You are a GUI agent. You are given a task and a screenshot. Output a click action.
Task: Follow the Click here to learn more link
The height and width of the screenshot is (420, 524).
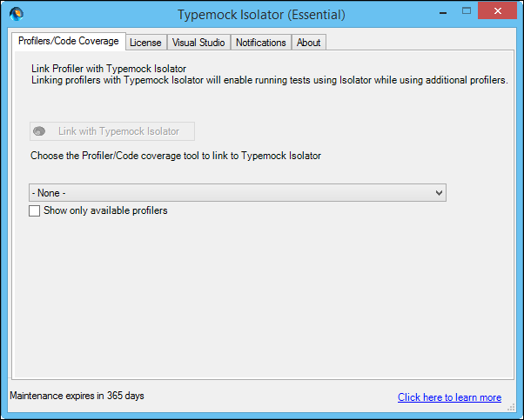point(449,397)
